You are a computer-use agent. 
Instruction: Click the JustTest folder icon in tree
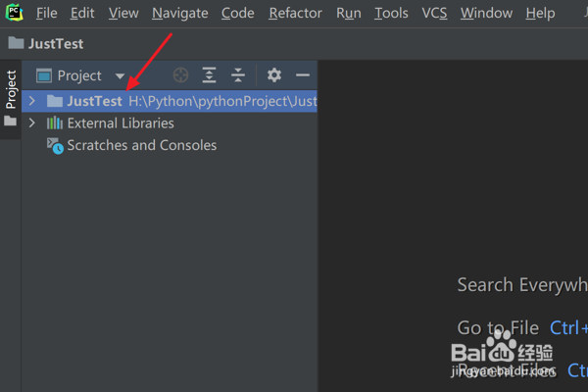pos(55,101)
